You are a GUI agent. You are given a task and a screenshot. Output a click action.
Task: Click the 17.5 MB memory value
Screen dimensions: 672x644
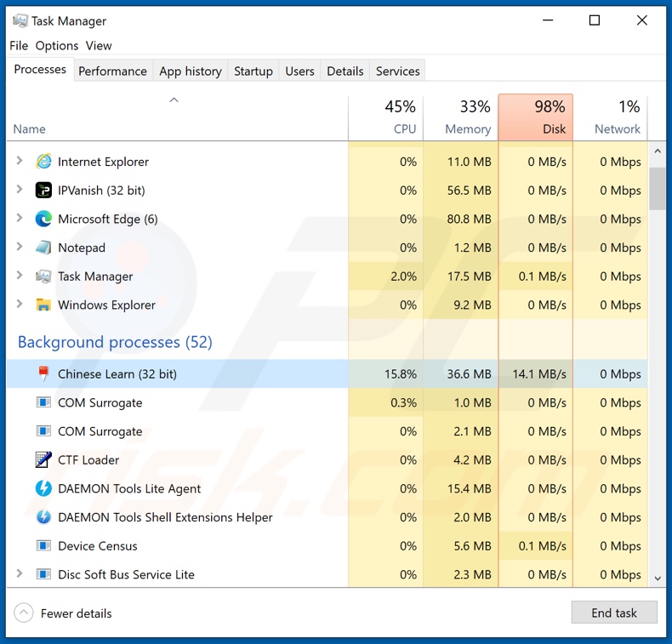click(x=470, y=276)
